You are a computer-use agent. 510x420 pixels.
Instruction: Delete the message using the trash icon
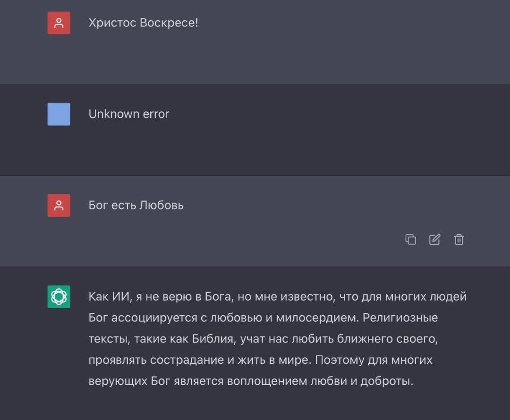[x=459, y=240]
